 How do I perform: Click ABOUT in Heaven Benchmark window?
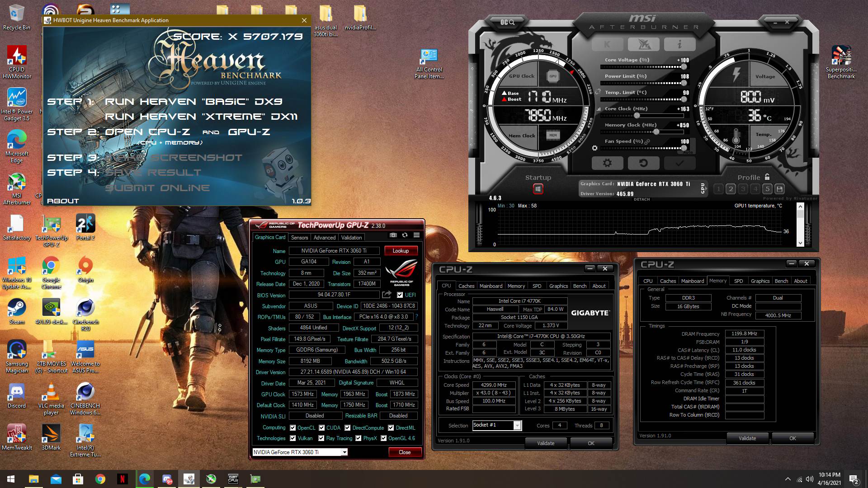[63, 201]
